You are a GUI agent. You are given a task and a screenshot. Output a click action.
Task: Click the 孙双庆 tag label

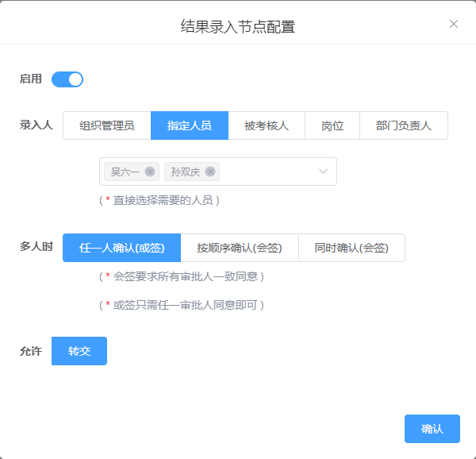point(186,172)
